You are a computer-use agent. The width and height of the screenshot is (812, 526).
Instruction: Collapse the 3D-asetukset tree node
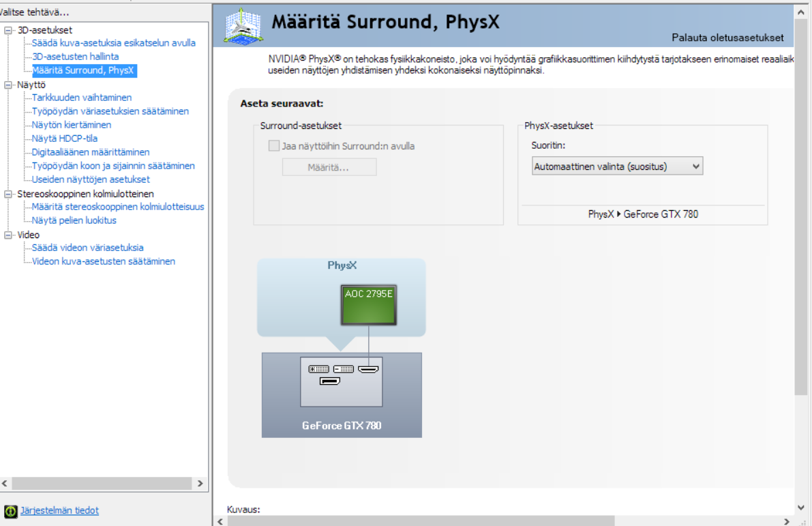point(8,31)
